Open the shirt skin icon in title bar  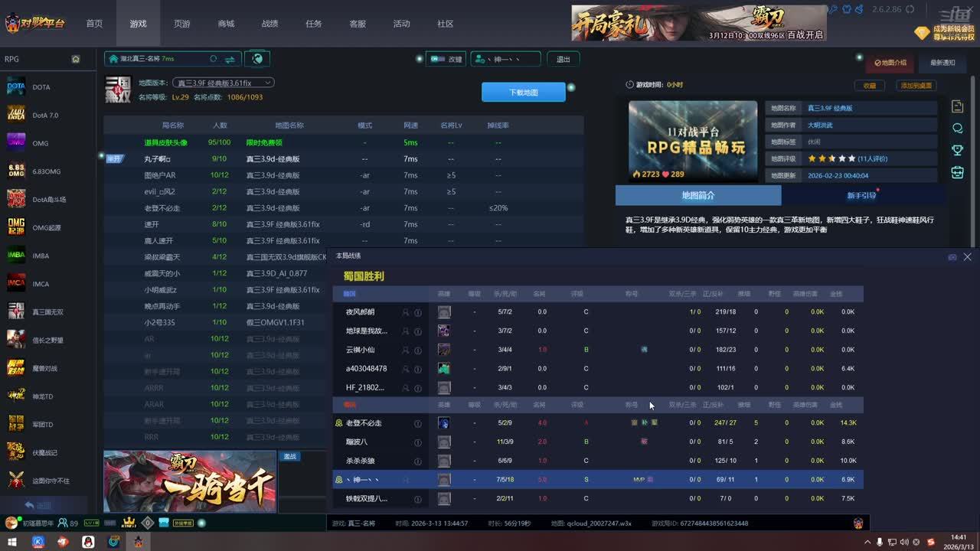coord(847,9)
